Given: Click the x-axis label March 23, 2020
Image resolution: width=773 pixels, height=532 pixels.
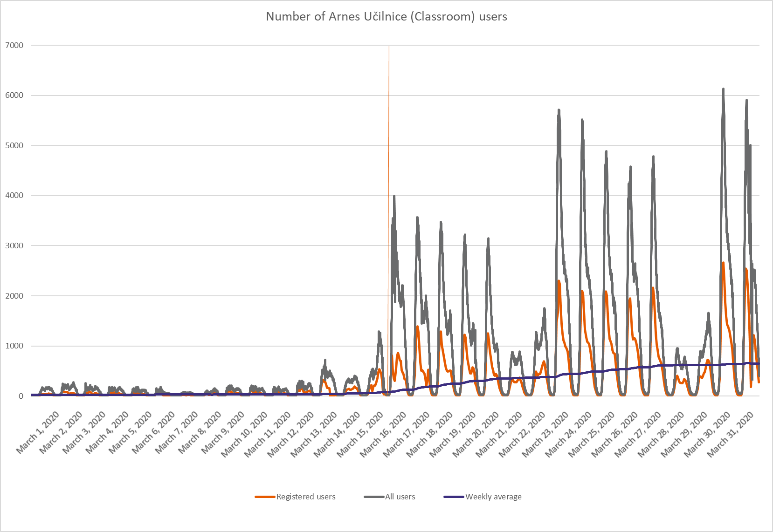Looking at the screenshot, I should click(546, 434).
